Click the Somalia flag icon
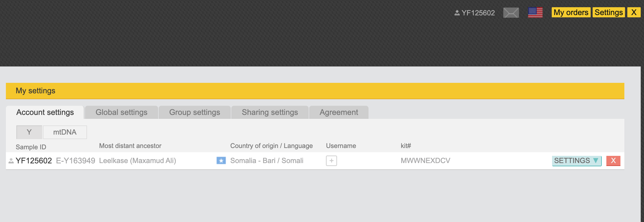644x222 pixels. [221, 161]
